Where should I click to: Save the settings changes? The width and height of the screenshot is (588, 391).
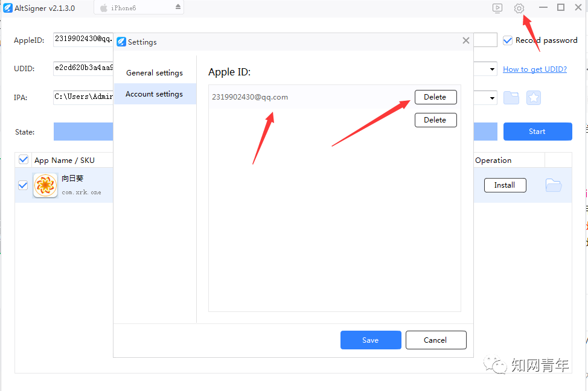(x=371, y=340)
